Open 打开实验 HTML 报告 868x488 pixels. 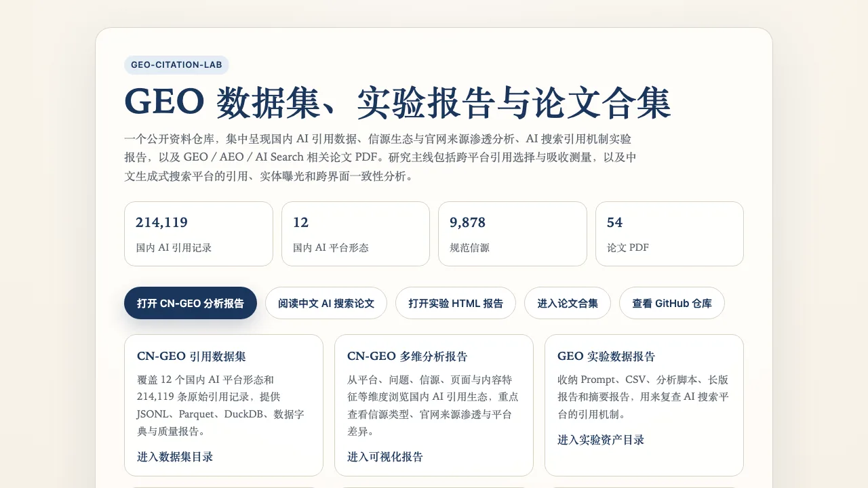pyautogui.click(x=456, y=303)
